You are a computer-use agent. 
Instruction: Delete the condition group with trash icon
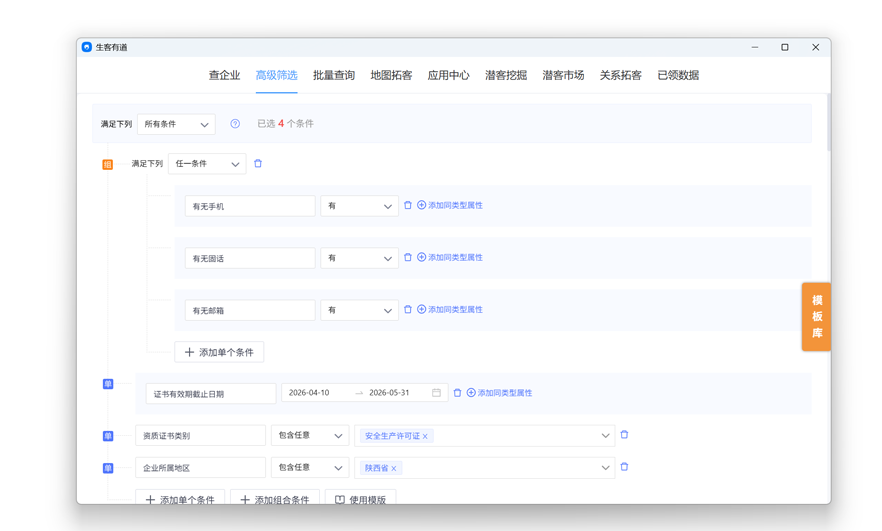tap(258, 164)
